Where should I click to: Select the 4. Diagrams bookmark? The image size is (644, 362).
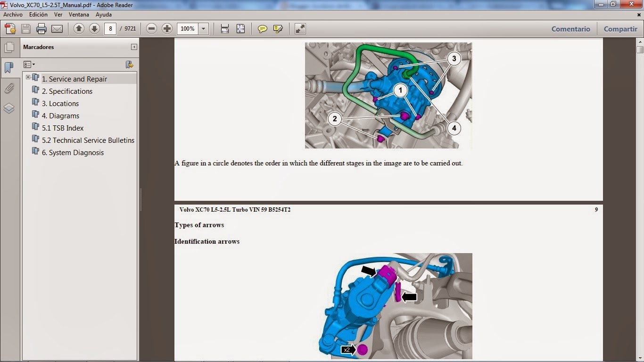click(60, 115)
